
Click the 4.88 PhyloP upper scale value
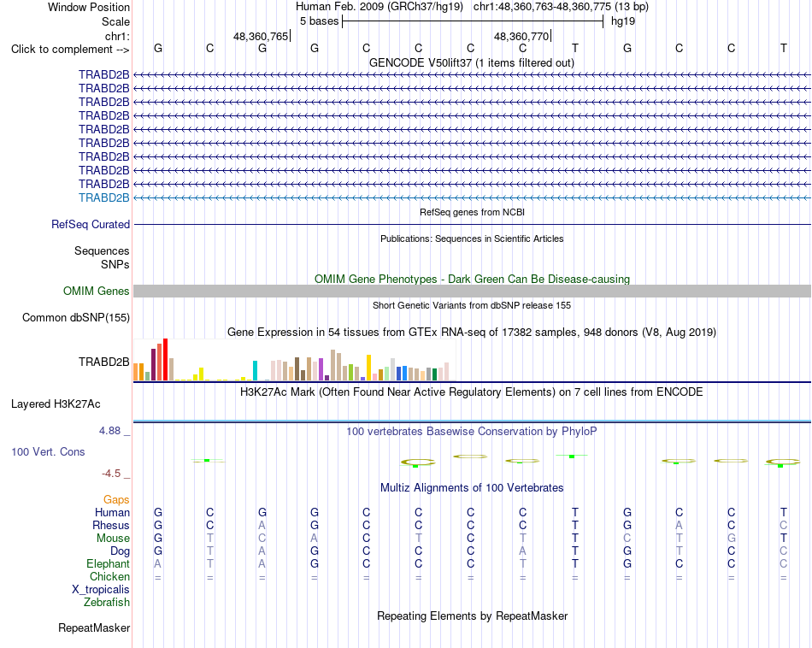tap(109, 431)
